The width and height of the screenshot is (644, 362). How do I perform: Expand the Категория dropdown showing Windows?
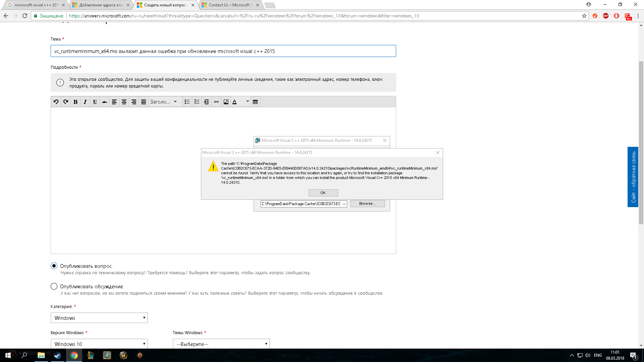tap(99, 318)
